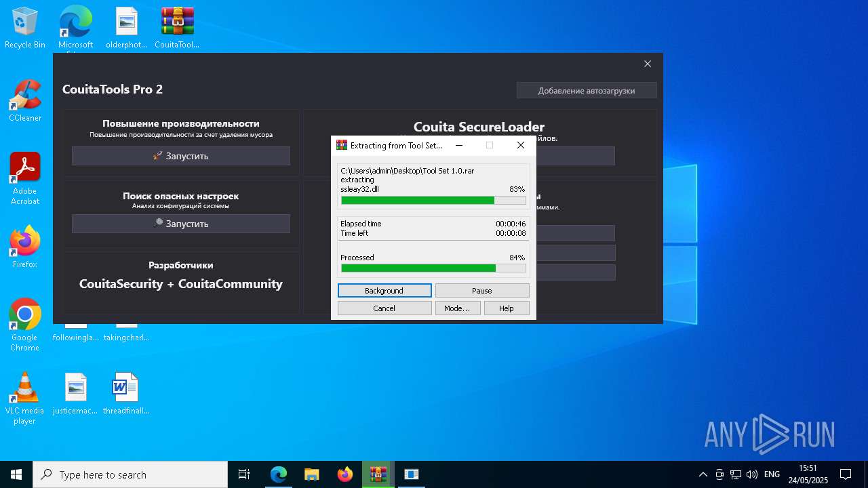The width and height of the screenshot is (868, 488).
Task: Open the Google Chrome desktop shortcut
Action: point(25,325)
